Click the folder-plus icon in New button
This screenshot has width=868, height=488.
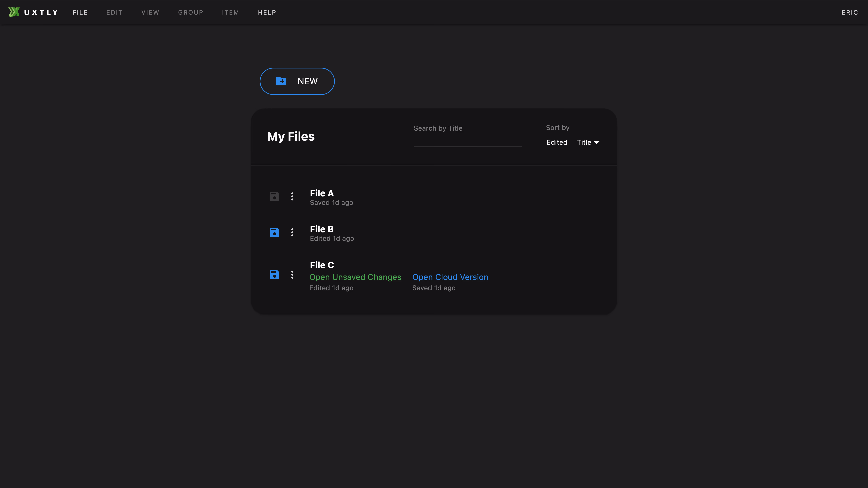pos(281,81)
